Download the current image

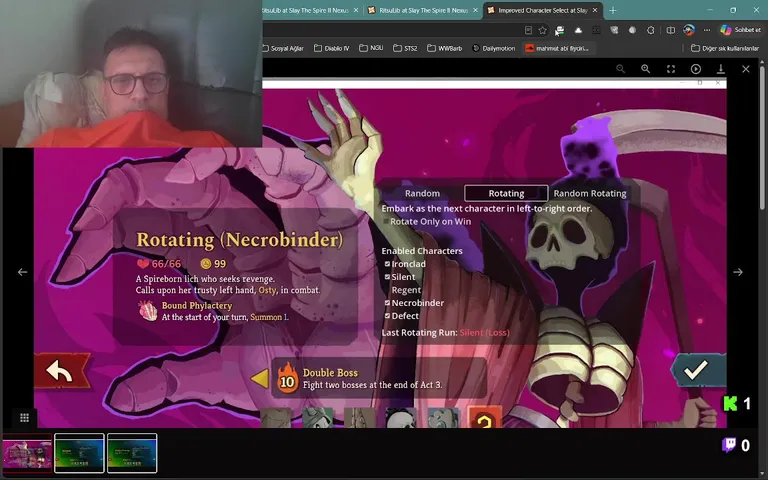pos(720,69)
